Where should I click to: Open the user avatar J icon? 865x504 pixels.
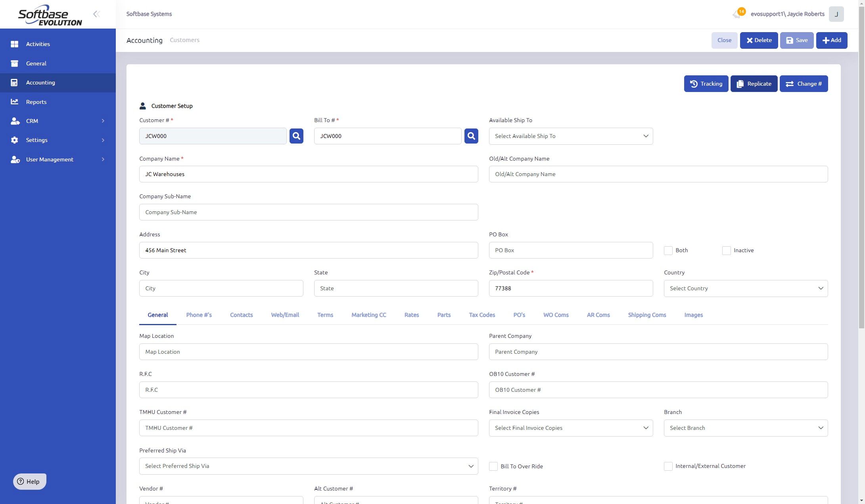click(836, 14)
